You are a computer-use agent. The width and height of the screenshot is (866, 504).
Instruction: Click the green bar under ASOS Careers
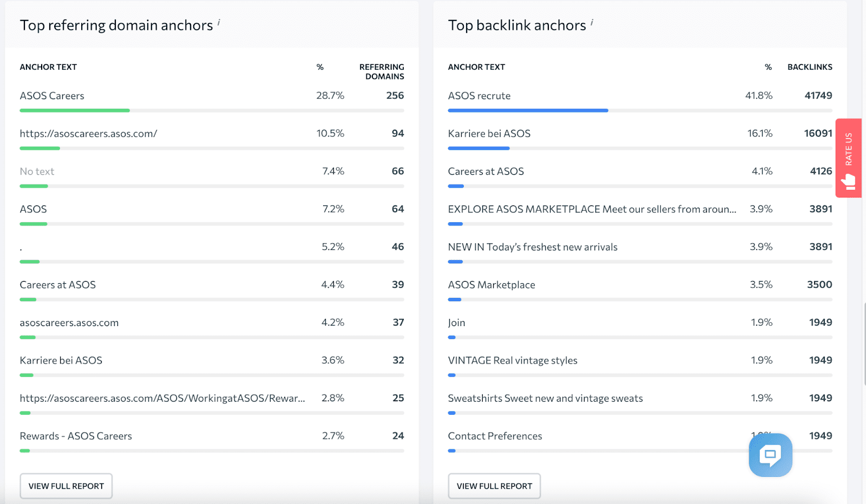[75, 110]
